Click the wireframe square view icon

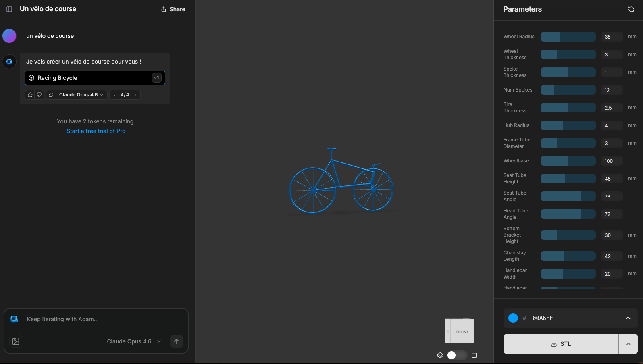click(474, 355)
